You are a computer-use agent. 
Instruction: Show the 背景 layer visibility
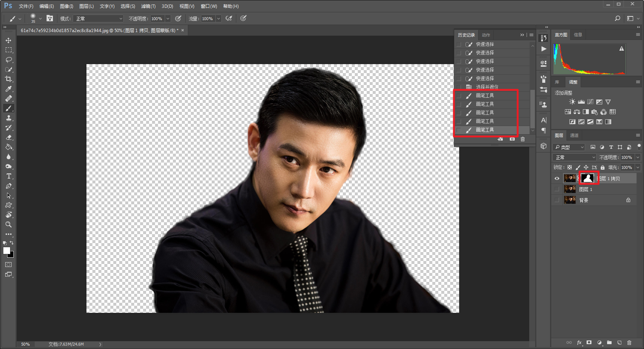coord(557,200)
